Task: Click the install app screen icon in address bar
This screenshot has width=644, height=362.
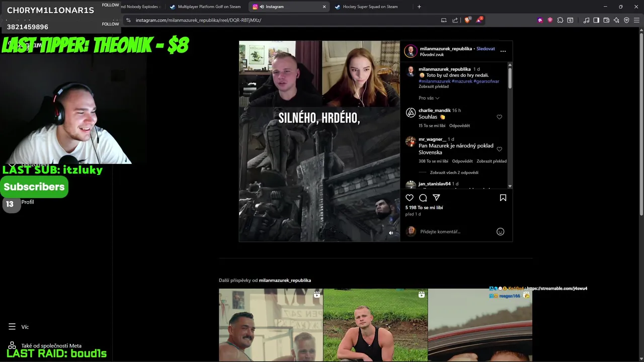Action: [x=444, y=20]
